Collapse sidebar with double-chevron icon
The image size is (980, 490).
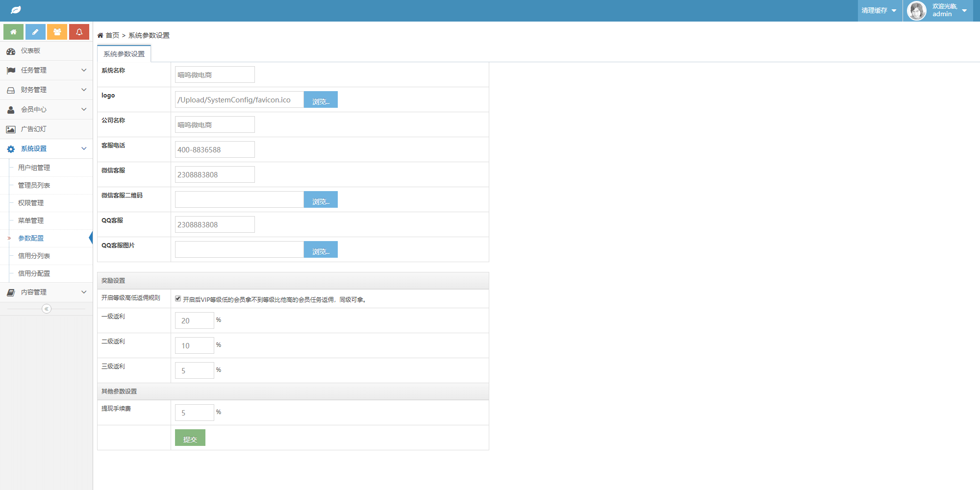pyautogui.click(x=47, y=309)
